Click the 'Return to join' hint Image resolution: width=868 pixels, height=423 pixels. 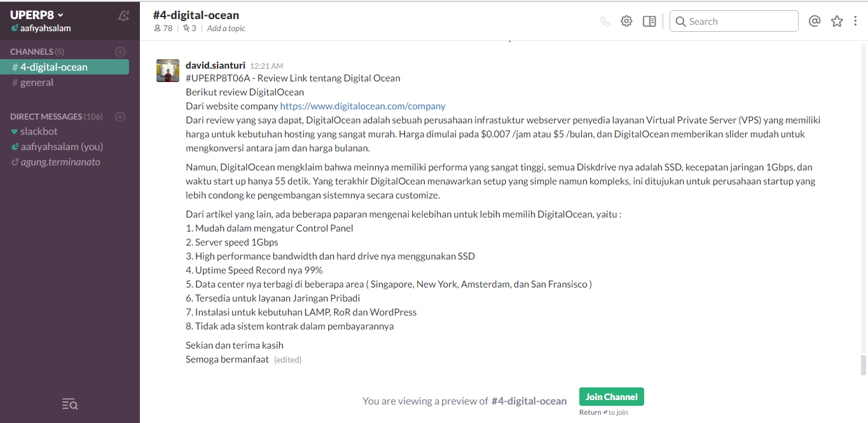coord(603,413)
